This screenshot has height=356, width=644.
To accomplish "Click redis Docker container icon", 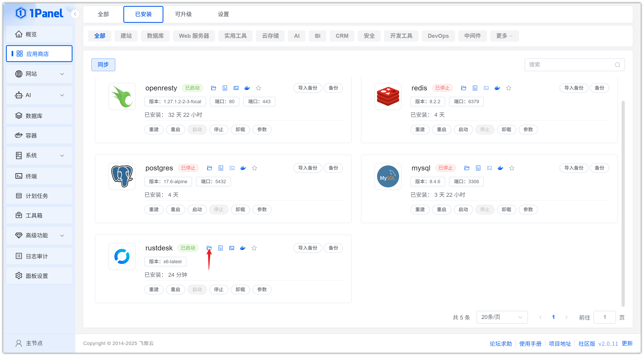I will [497, 88].
